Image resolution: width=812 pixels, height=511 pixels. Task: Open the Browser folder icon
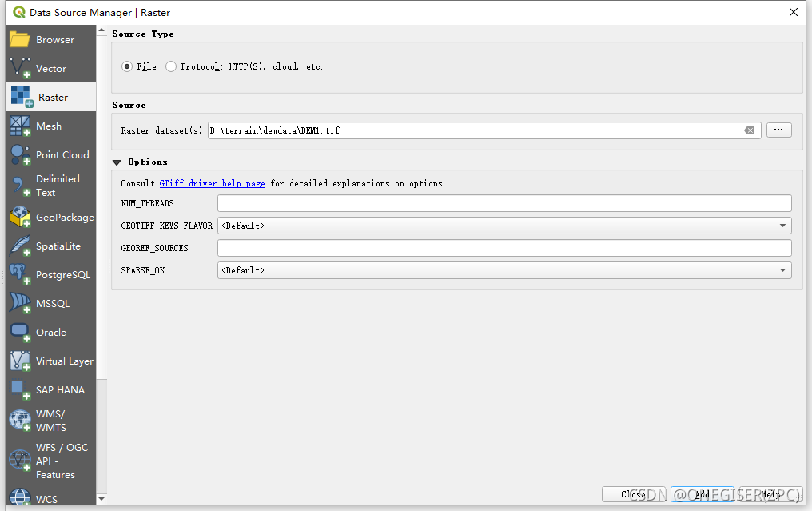pyautogui.click(x=20, y=39)
